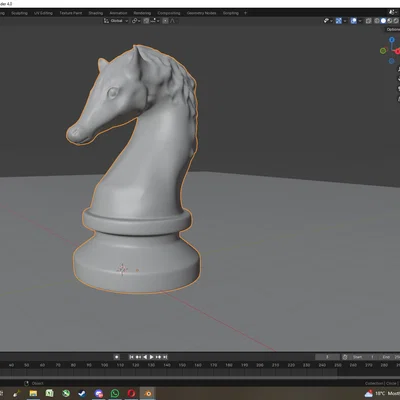The image size is (400, 400).
Task: Open Opera browser from the taskbar
Action: tap(131, 394)
